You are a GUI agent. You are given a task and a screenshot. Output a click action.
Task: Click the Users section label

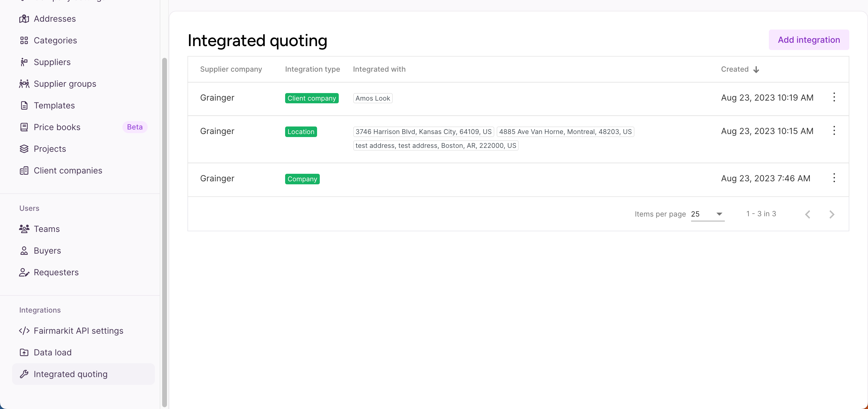click(29, 208)
